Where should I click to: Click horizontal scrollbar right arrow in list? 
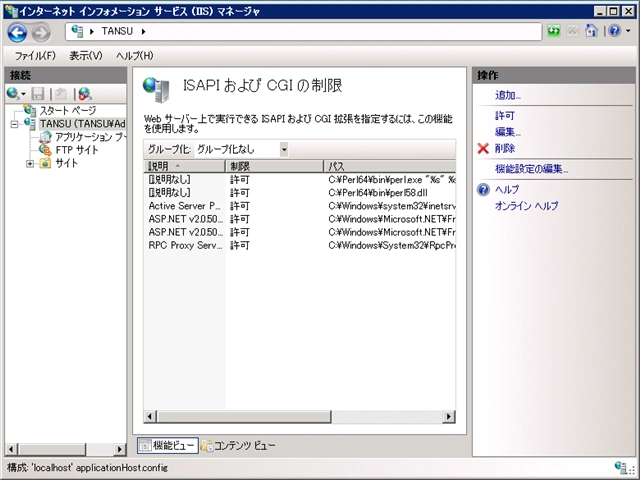(x=449, y=416)
